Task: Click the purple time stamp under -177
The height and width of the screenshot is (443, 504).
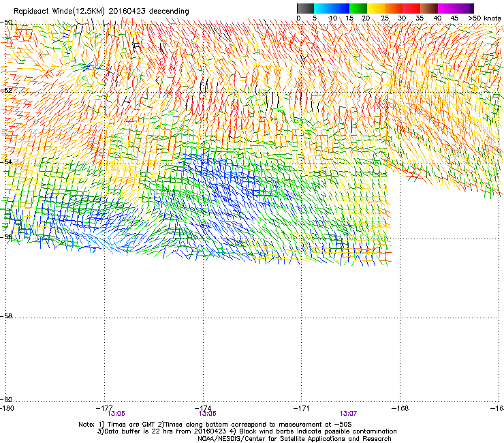Action: [116, 414]
